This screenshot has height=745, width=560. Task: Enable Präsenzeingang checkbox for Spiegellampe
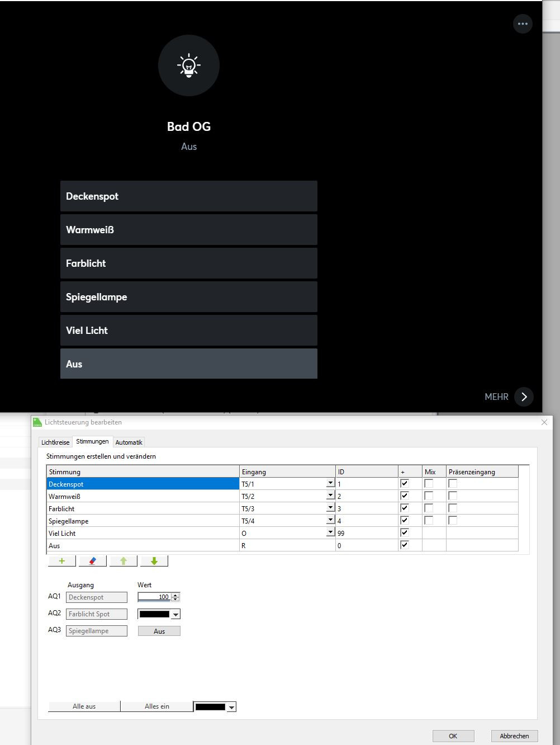(453, 520)
